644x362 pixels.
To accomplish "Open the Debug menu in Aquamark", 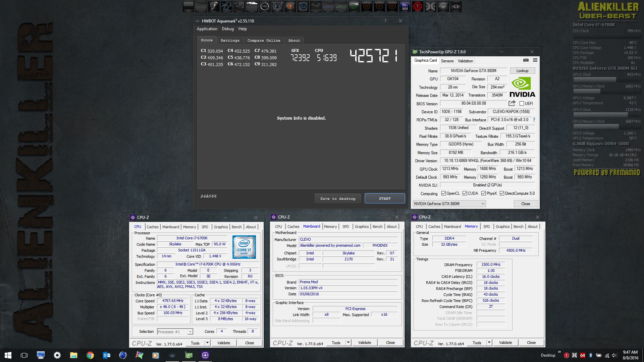I will (x=228, y=29).
